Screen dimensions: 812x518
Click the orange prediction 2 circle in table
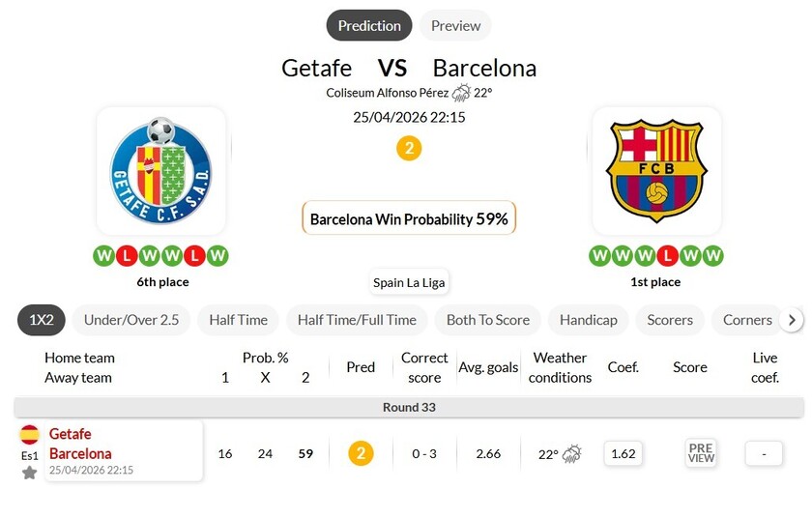(x=361, y=453)
